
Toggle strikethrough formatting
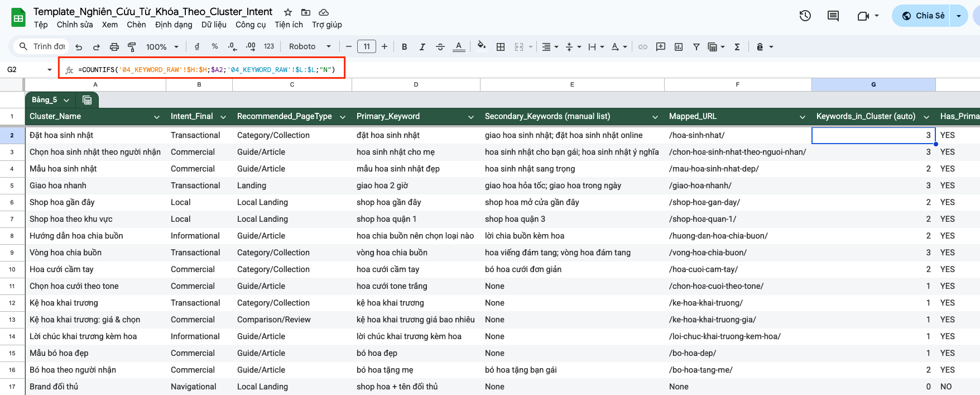point(440,47)
